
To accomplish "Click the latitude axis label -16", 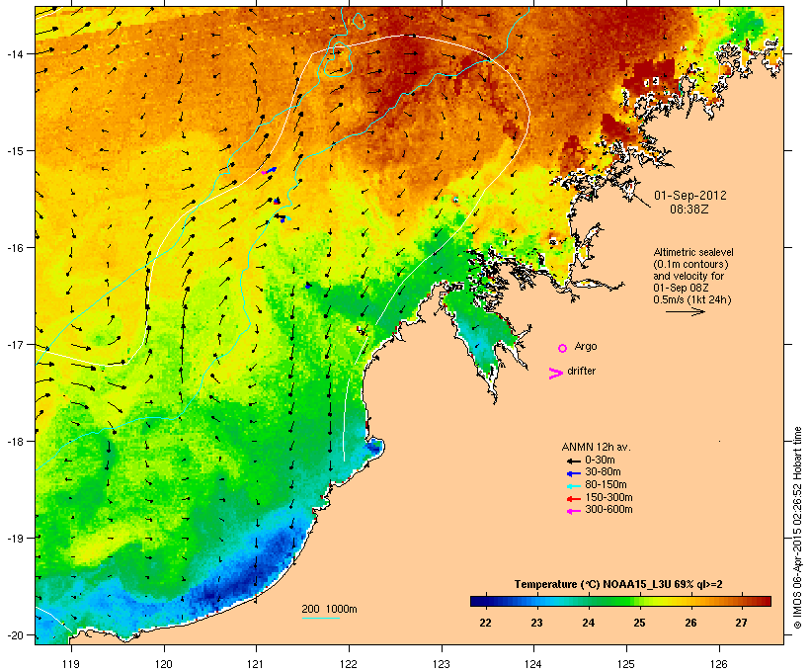I will click(14, 248).
